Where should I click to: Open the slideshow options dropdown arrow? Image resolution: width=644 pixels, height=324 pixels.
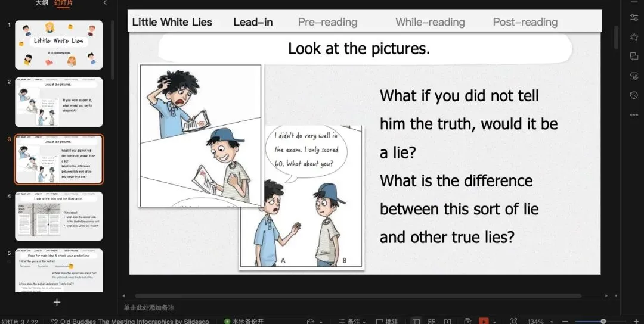(x=494, y=322)
